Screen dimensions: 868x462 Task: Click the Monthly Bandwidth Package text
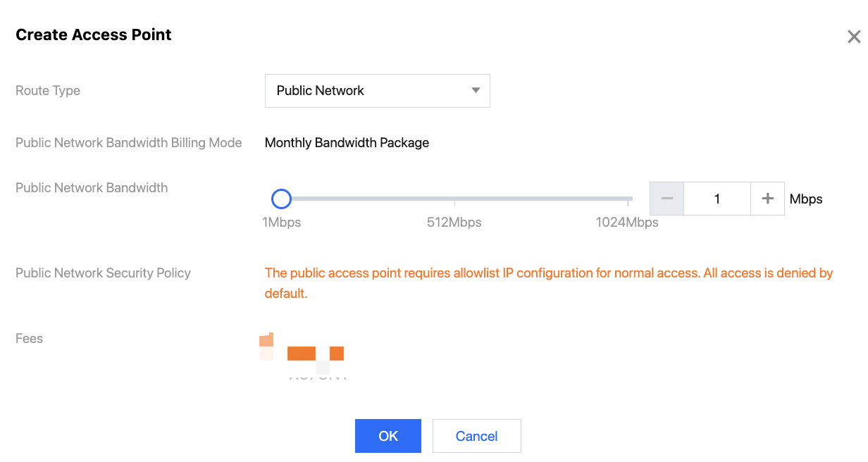point(347,143)
